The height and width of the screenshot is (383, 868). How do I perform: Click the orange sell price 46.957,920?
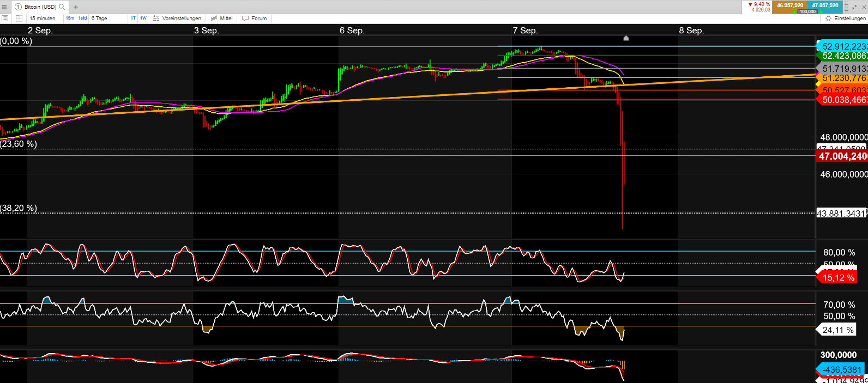point(789,5)
